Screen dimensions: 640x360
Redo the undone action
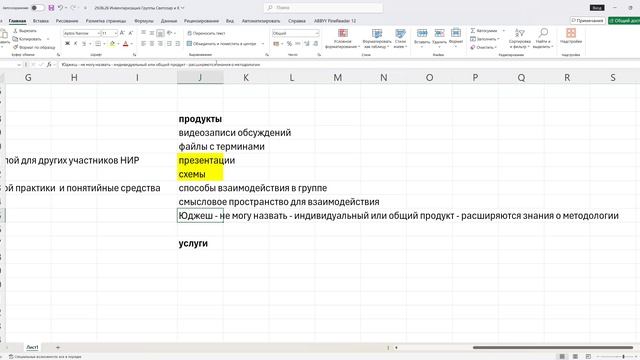coord(73,8)
